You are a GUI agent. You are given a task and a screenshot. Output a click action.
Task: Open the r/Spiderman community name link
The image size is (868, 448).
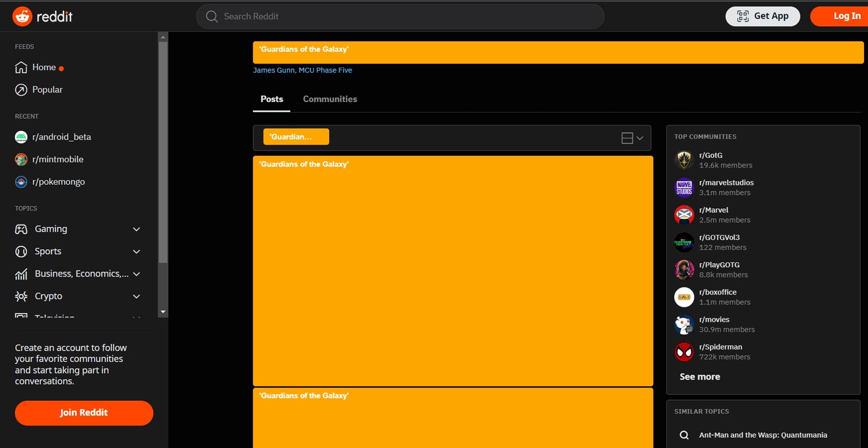point(721,347)
